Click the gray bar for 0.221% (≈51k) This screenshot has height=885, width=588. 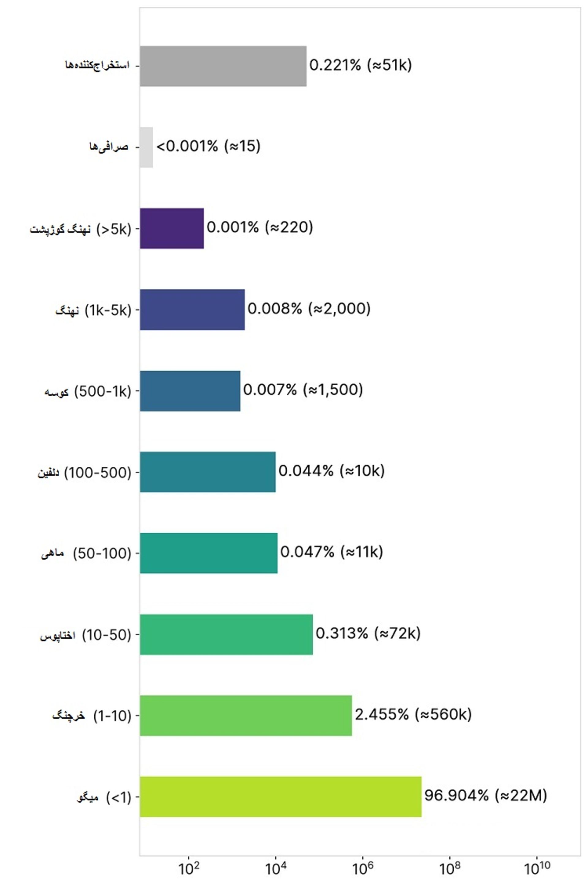tap(223, 66)
